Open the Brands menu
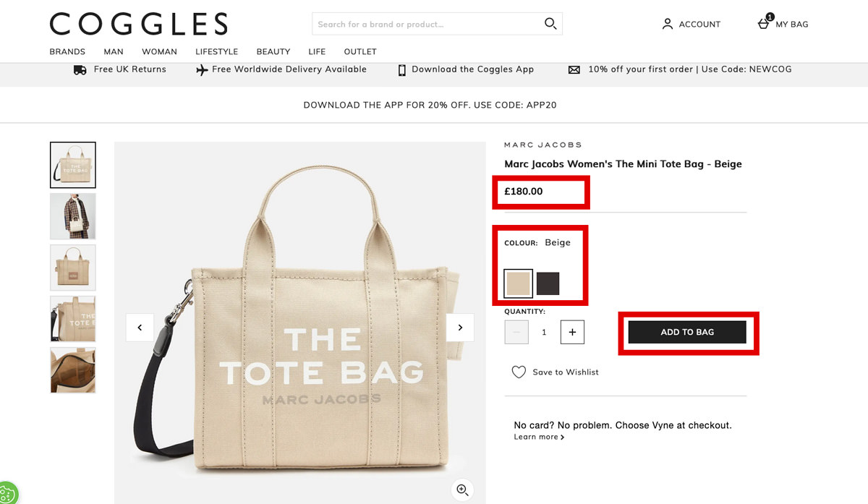The width and height of the screenshot is (868, 504). pos(67,51)
